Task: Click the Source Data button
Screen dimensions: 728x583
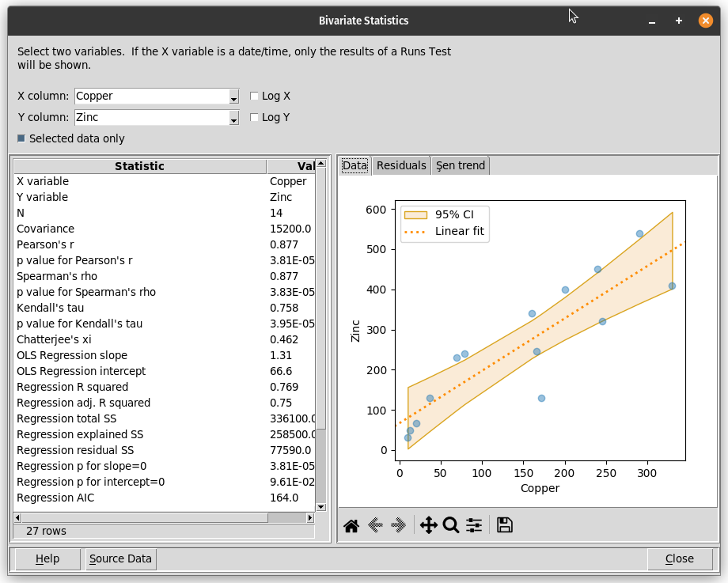Action: point(120,558)
